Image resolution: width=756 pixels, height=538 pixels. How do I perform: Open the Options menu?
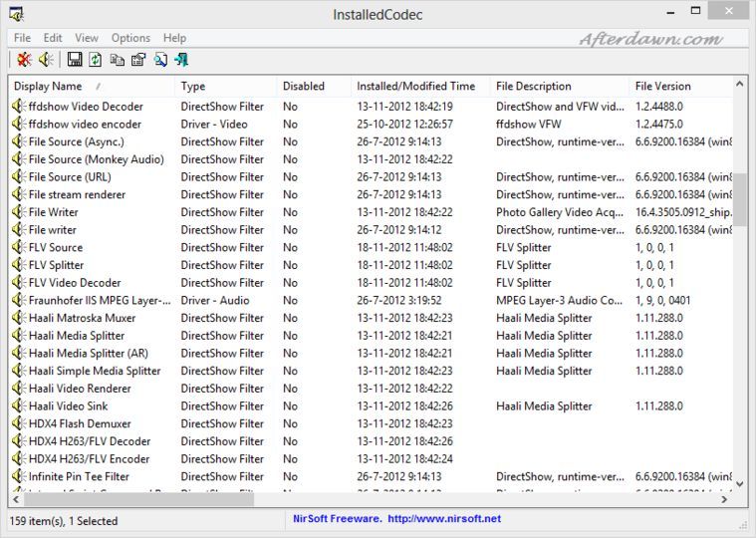click(130, 38)
